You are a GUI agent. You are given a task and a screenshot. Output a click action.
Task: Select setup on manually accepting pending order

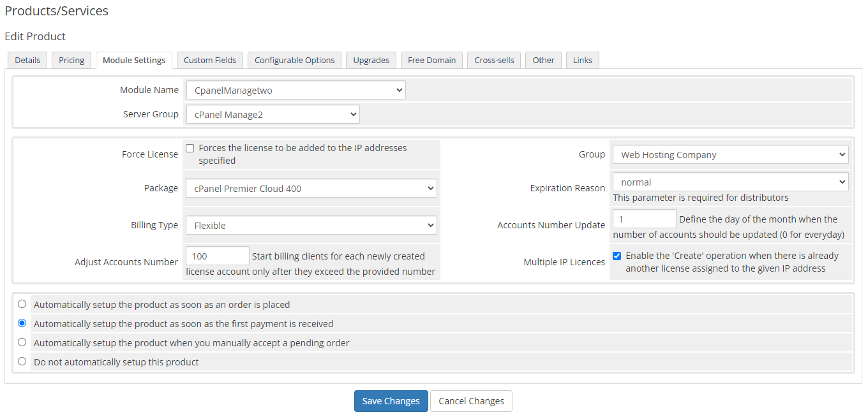click(x=22, y=342)
